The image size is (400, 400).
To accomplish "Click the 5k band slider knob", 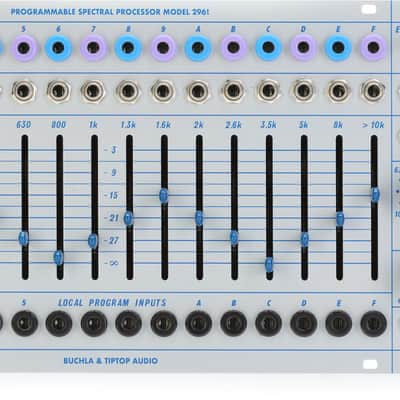I will coord(304,239).
